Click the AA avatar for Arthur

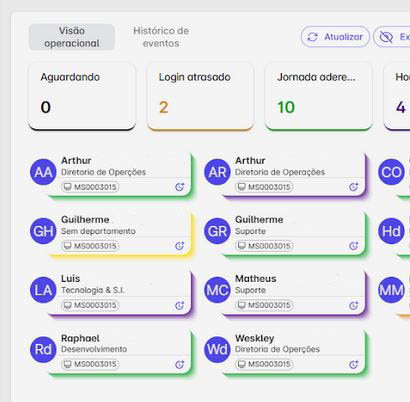point(43,172)
